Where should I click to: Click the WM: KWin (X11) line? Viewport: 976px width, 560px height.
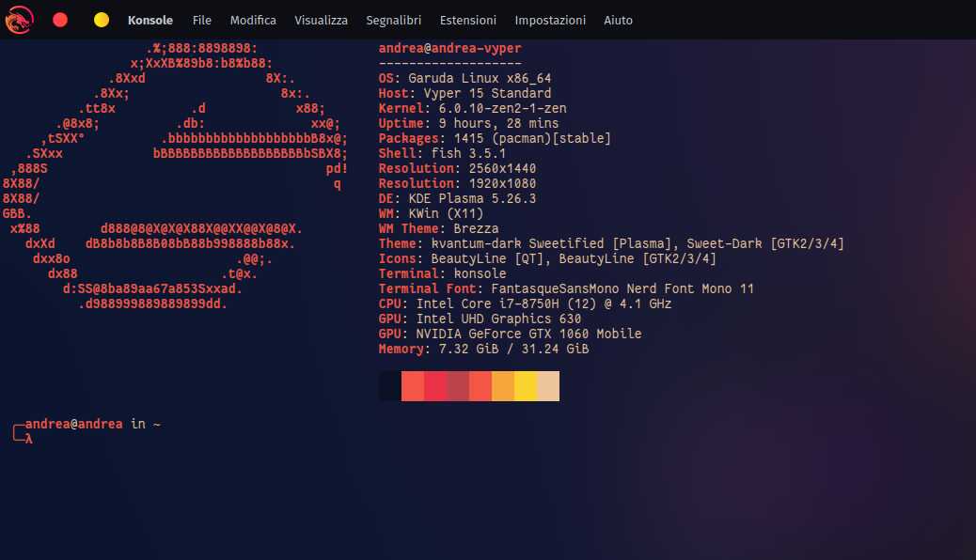click(x=431, y=213)
